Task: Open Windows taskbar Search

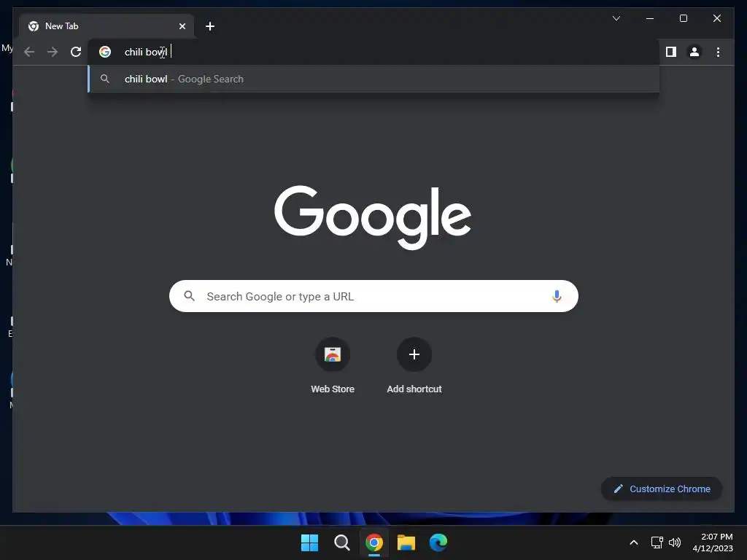Action: [341, 542]
